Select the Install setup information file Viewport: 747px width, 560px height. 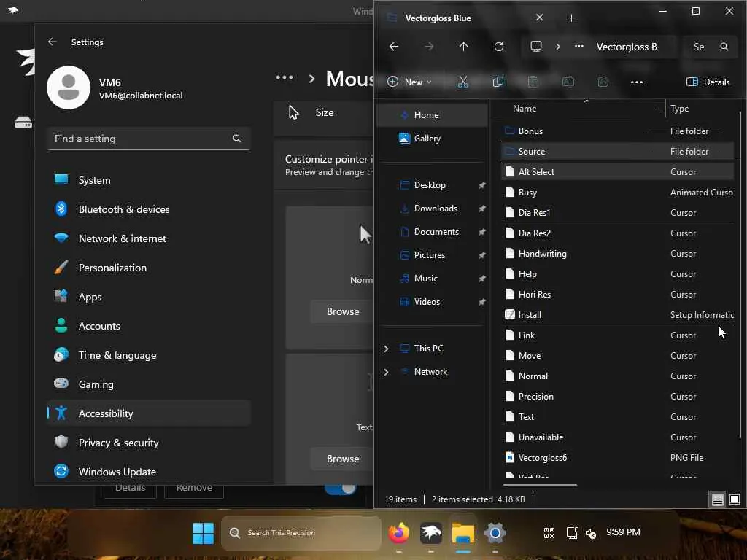pos(617,315)
